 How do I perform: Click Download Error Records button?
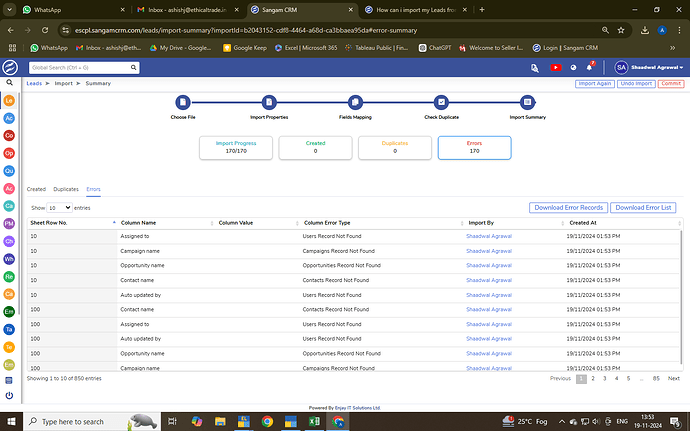[x=568, y=207]
